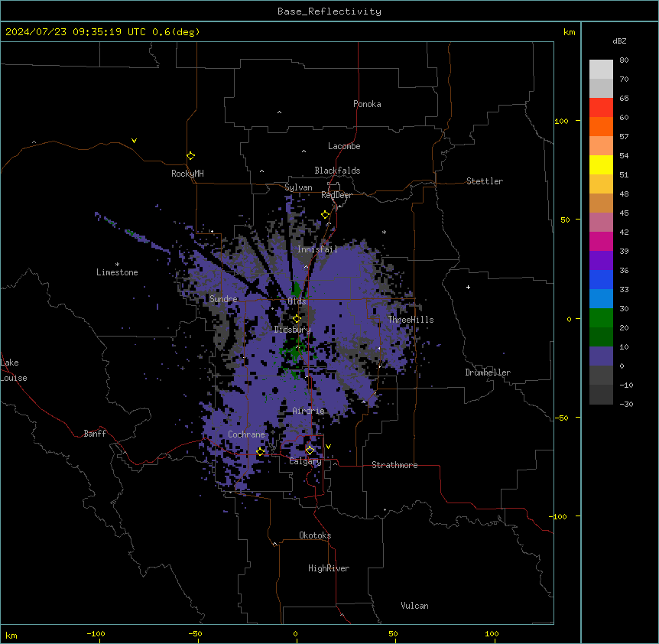
Task: Click the Airdrie city label
Action: pyautogui.click(x=309, y=411)
